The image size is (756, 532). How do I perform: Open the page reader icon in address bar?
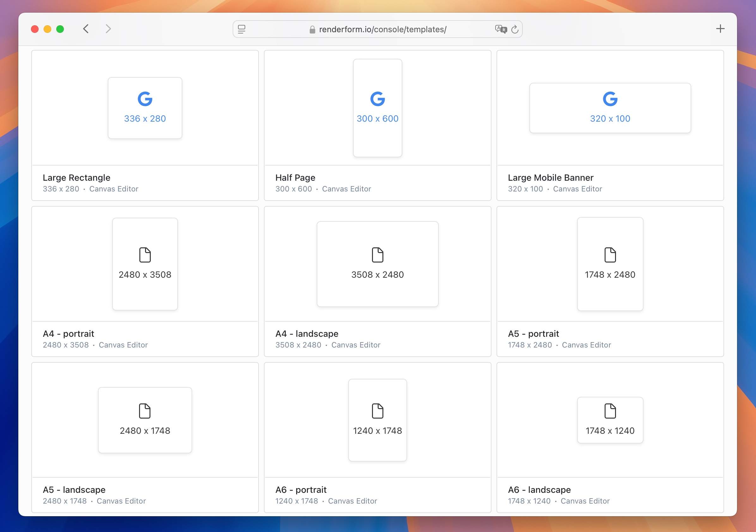[x=241, y=29]
